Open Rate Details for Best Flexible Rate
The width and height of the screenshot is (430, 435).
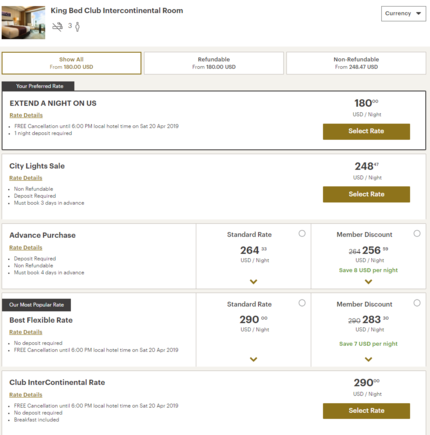(26, 332)
